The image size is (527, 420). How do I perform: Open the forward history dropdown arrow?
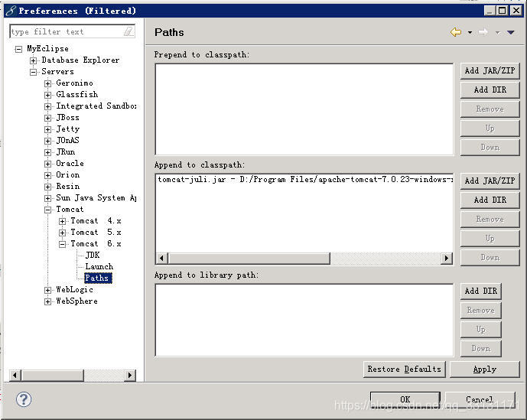pos(498,33)
